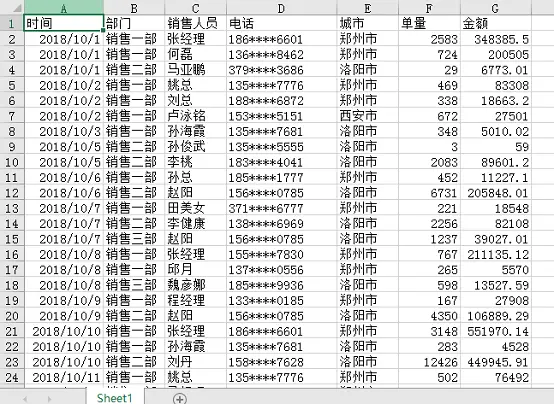Select order count cell 2583
The image size is (554, 404).
(430, 39)
